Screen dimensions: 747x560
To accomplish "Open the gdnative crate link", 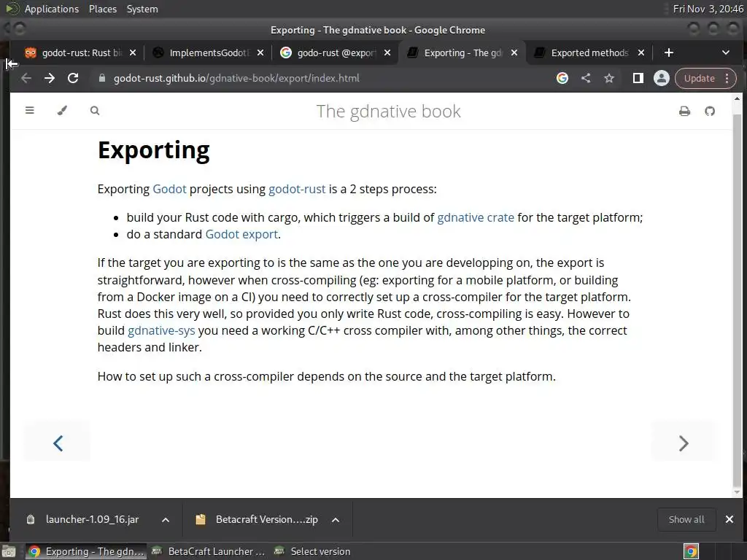I will coord(476,217).
